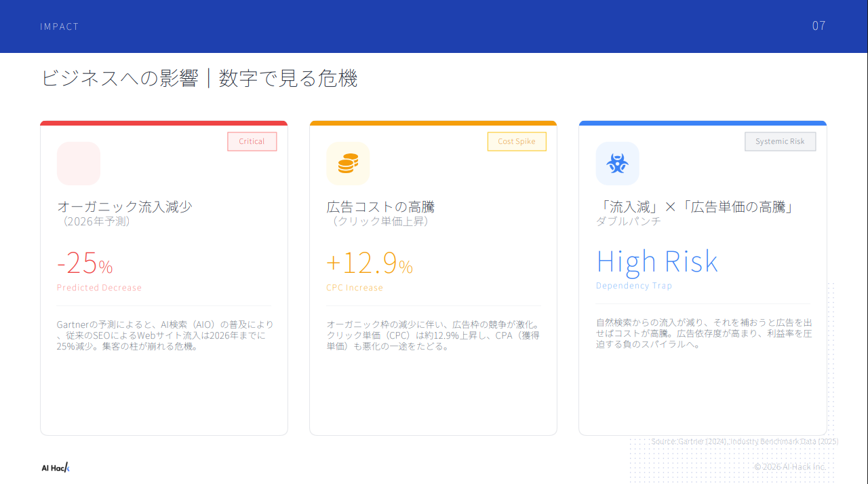Click the © 2026 AI Hack Inc. footer text
Image resolution: width=868 pixels, height=484 pixels.
click(789, 466)
